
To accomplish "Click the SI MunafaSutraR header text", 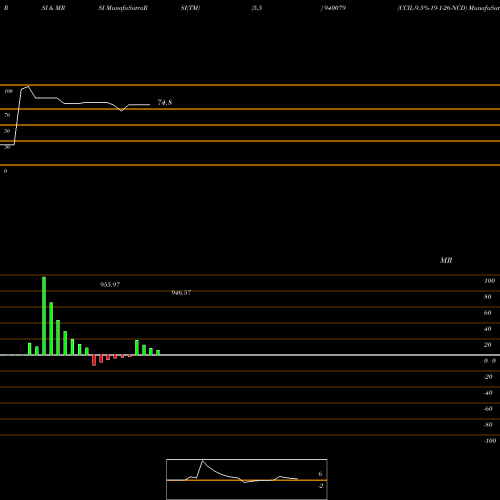I will click(123, 8).
